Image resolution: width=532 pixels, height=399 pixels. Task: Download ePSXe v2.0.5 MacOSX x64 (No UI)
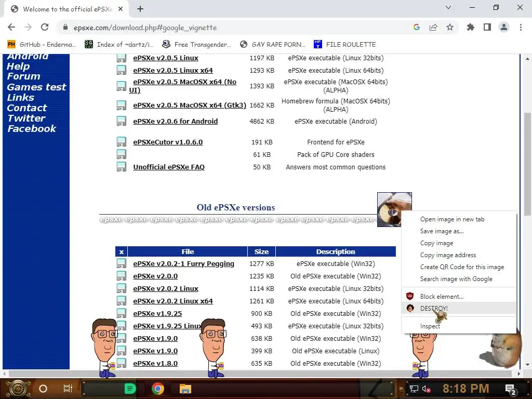tap(182, 86)
